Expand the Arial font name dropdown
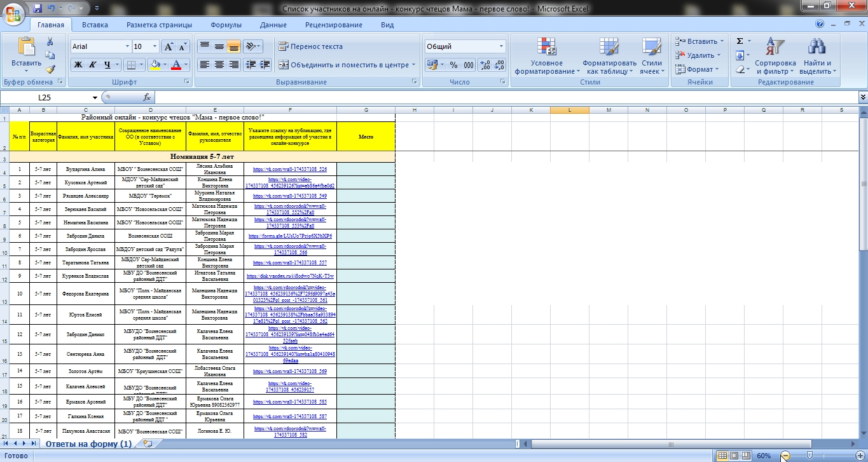The height and width of the screenshot is (462, 868). point(126,46)
